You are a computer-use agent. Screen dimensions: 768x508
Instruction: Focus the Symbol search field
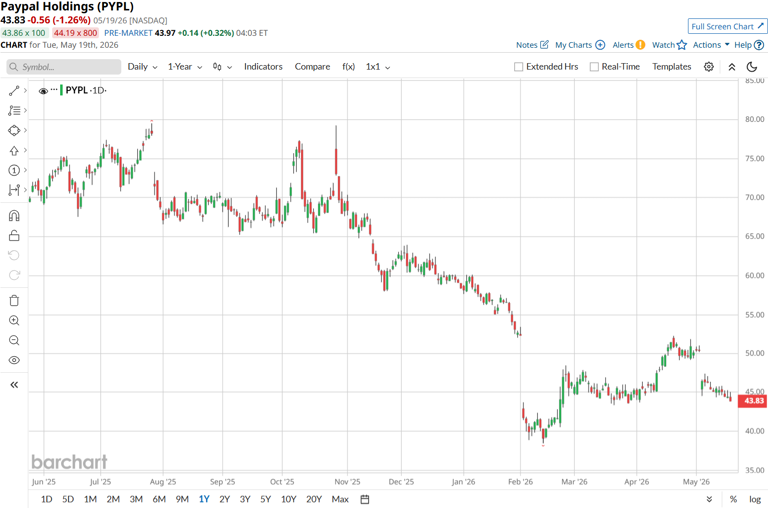point(64,67)
